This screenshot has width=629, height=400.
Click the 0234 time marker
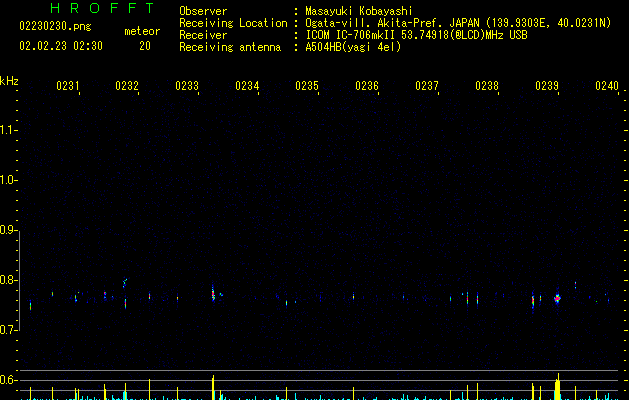[x=247, y=86]
